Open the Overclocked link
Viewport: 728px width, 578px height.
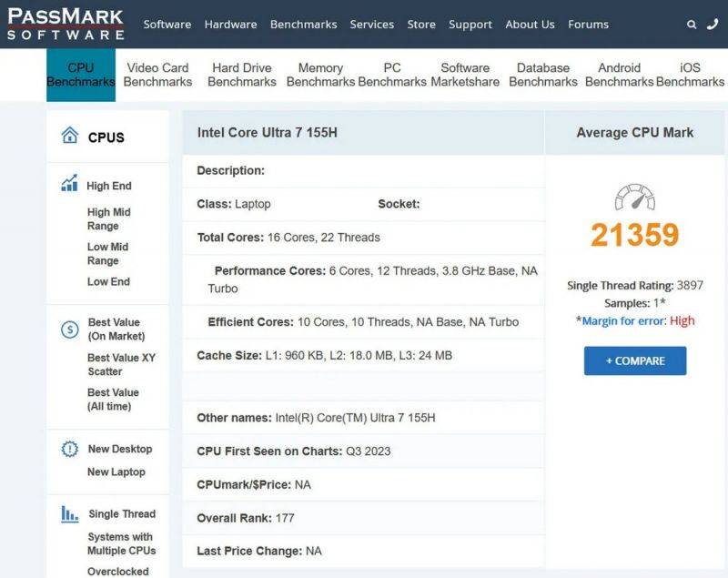[118, 572]
